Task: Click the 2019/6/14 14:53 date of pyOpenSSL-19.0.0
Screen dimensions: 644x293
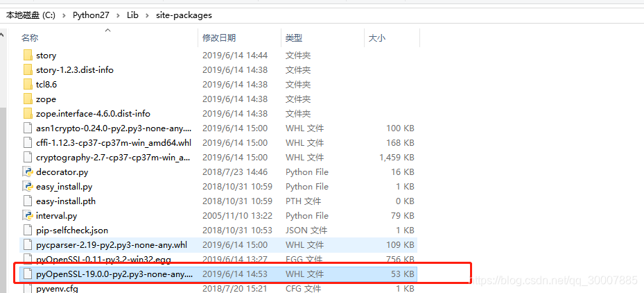Action: (235, 274)
